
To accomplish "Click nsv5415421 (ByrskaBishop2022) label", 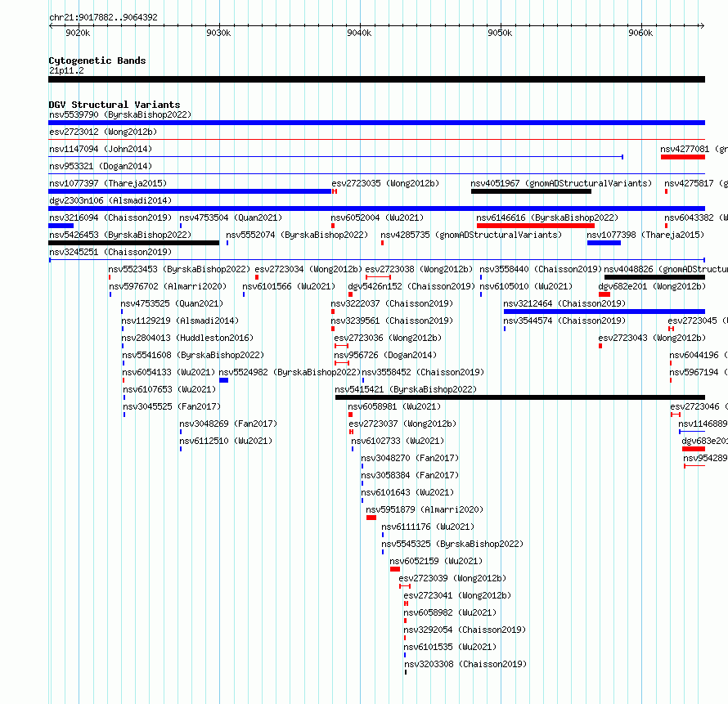I will coord(406,389).
